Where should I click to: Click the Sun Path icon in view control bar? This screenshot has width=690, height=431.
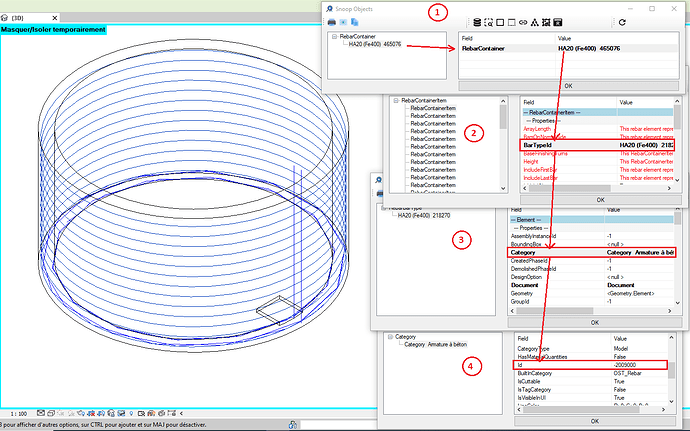click(x=61, y=413)
